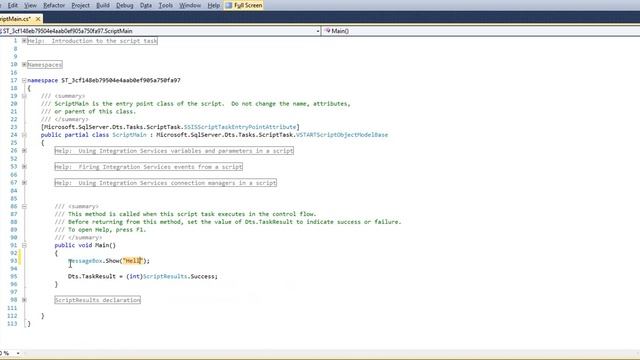Expand Help Using connection managers region
The image size is (640, 360).
[x=24, y=182]
